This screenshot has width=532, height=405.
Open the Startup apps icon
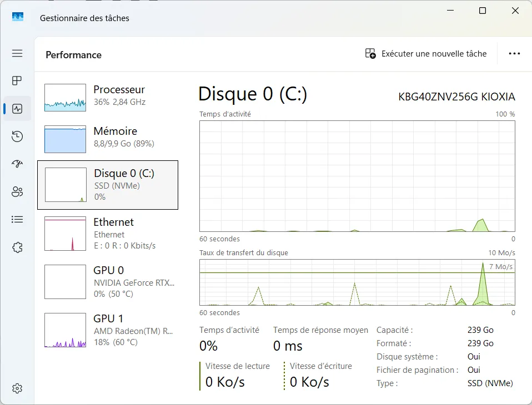17,164
